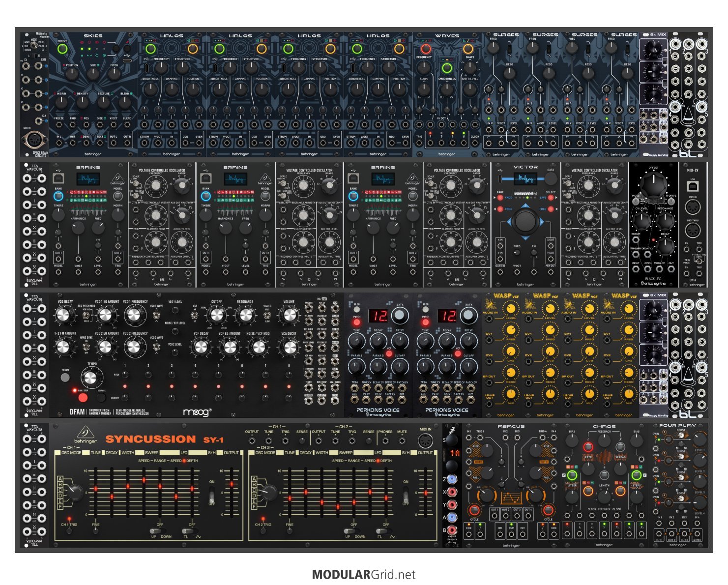The height and width of the screenshot is (585, 728).
Task: Flip the HARD SYNC switch on DFAM
Action: tap(86, 346)
